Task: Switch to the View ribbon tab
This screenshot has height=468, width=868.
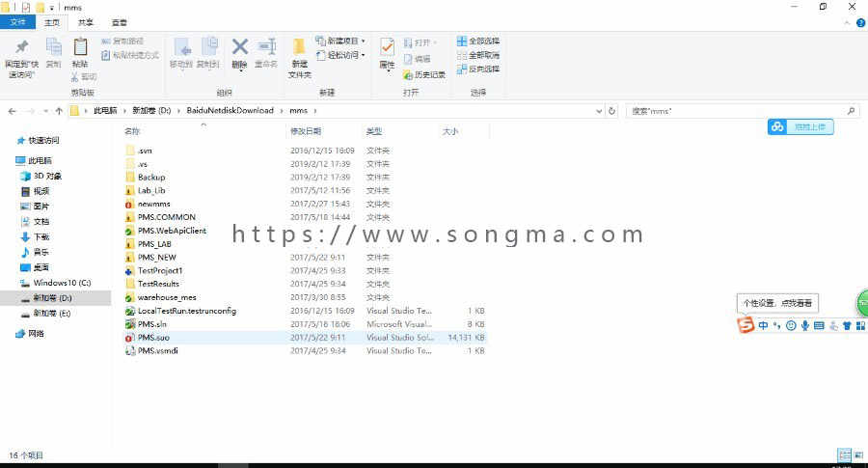Action: (x=119, y=23)
